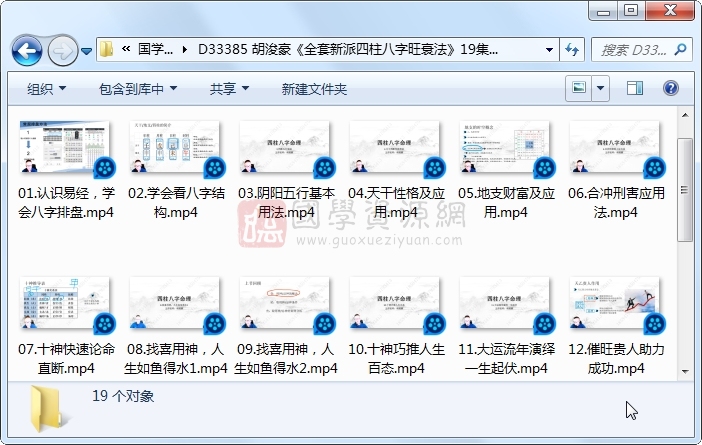Click the help question mark icon
The width and height of the screenshot is (702, 445).
tap(670, 88)
